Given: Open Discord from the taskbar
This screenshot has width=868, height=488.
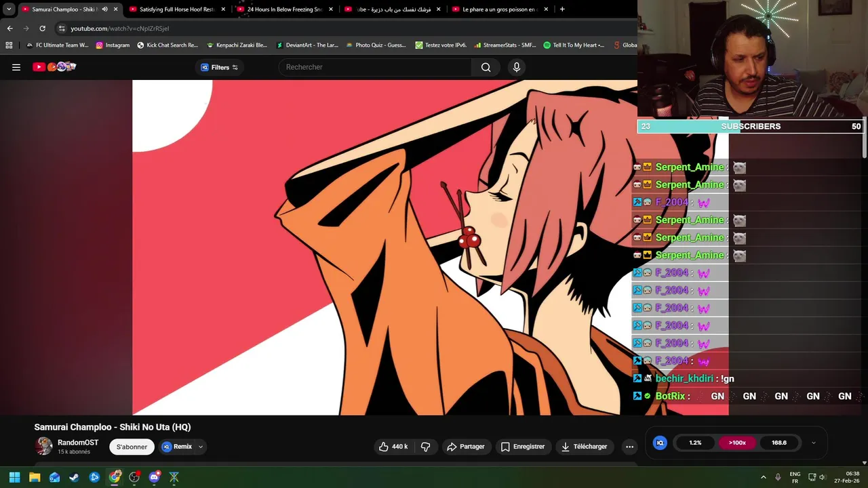Looking at the screenshot, I should click(154, 477).
